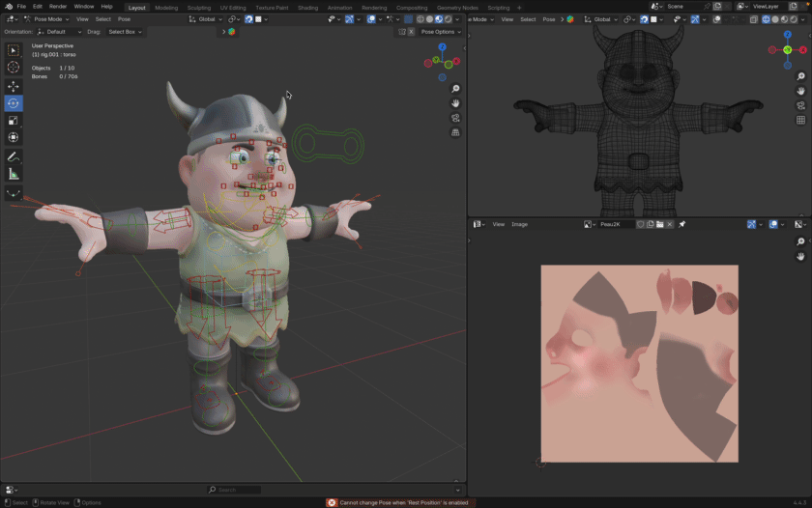Image resolution: width=812 pixels, height=508 pixels.
Task: Click the pan hand icon in image editor
Action: point(800,257)
